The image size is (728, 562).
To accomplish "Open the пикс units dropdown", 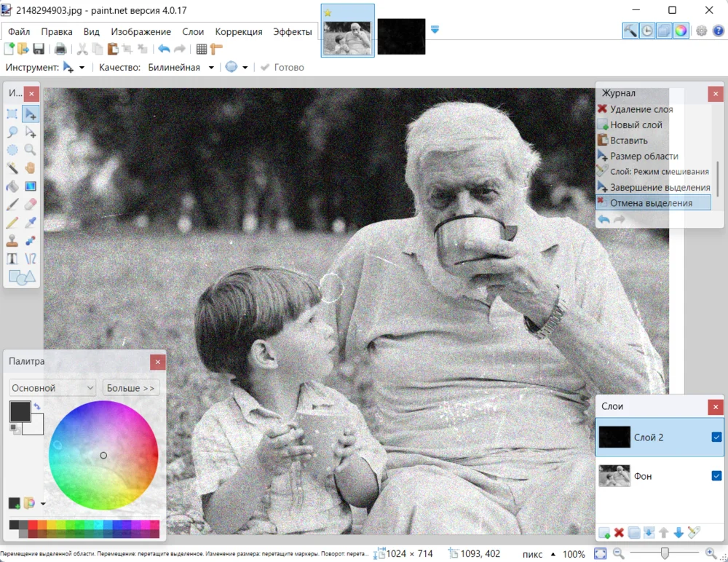I will tap(553, 554).
